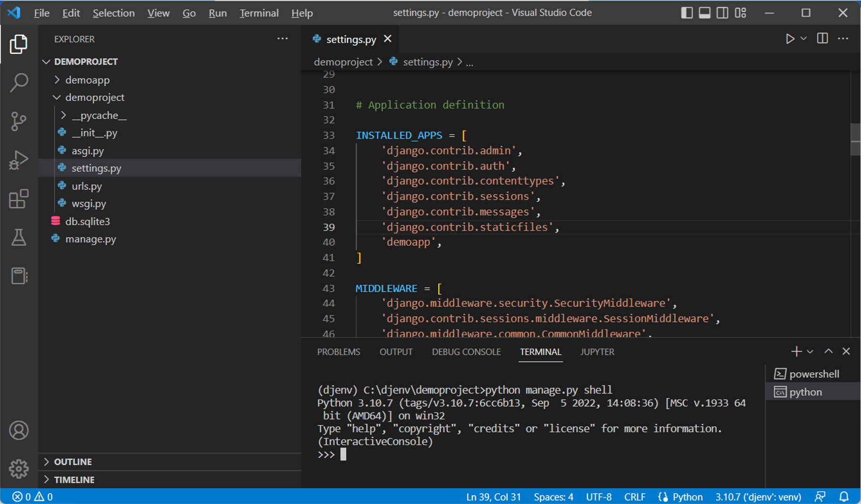Split the editor to the right
This screenshot has height=504, width=861.
822,39
